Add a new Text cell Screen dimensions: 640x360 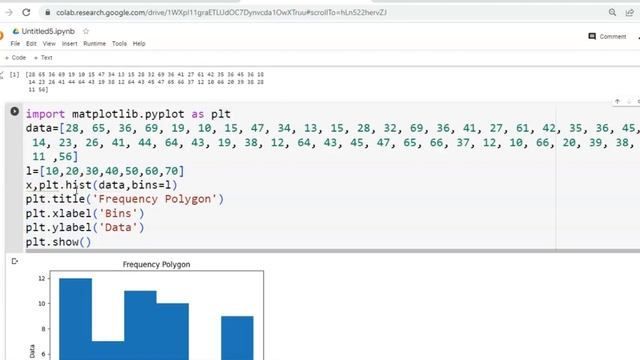click(43, 58)
